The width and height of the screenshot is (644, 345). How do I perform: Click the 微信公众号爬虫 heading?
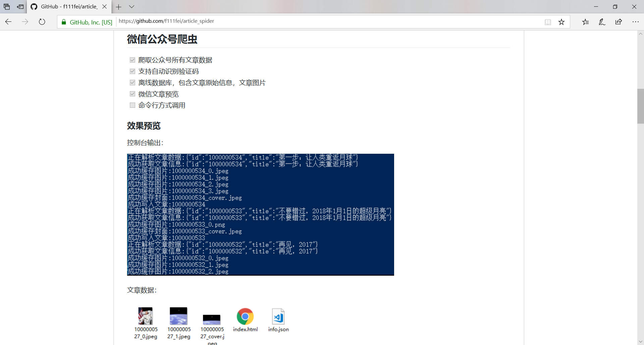click(162, 39)
